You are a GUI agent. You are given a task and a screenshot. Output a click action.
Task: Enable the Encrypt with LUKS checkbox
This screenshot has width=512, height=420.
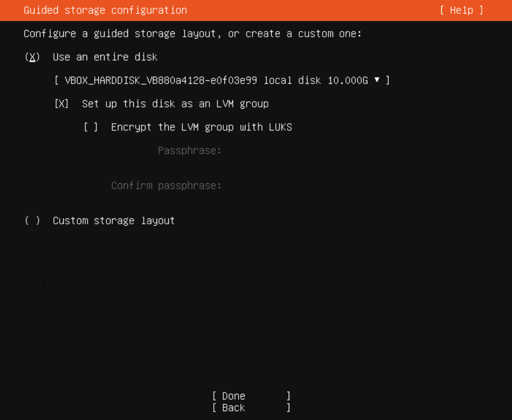point(91,127)
